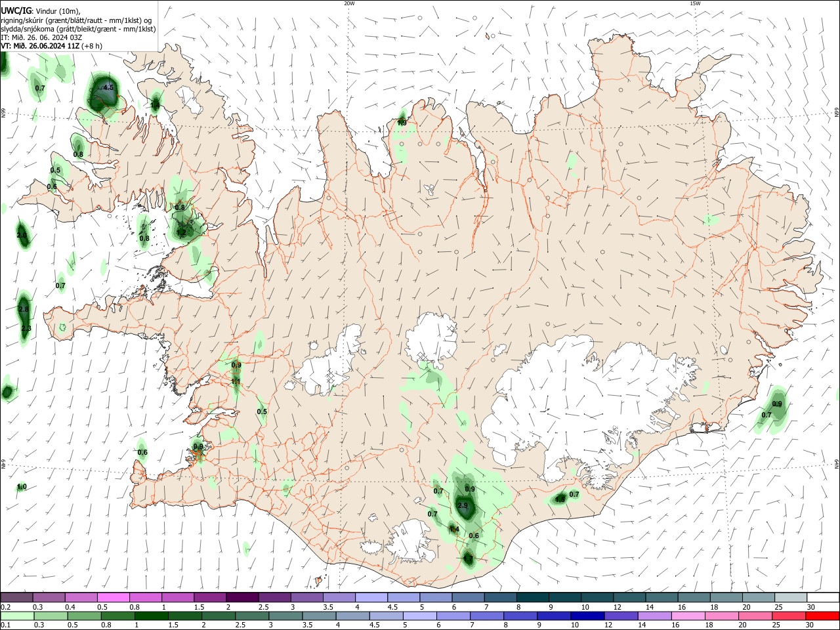Click the IT: Mið. 26. 06. 2024 03Z line
The width and height of the screenshot is (840, 630).
41,37
